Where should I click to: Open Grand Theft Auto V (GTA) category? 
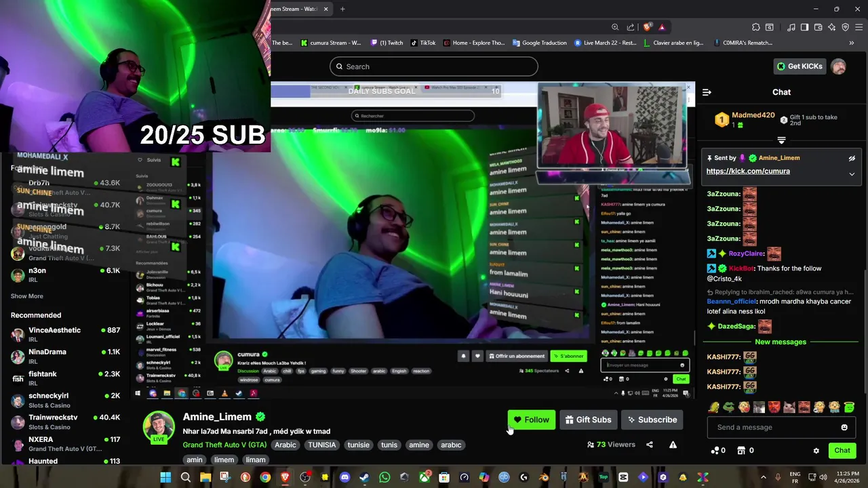pyautogui.click(x=224, y=445)
